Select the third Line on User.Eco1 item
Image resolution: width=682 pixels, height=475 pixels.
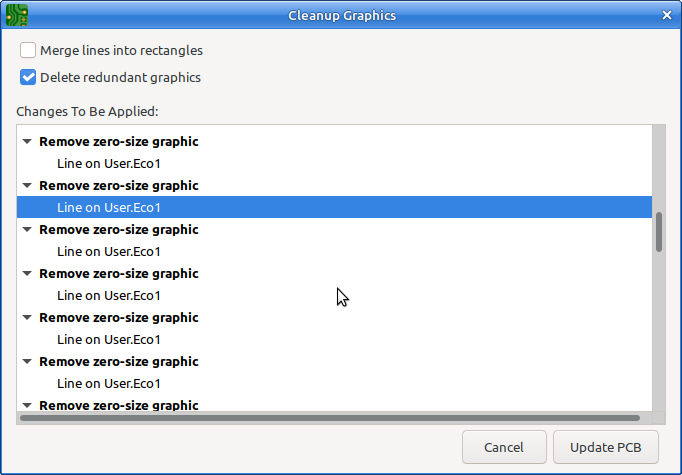pos(109,251)
